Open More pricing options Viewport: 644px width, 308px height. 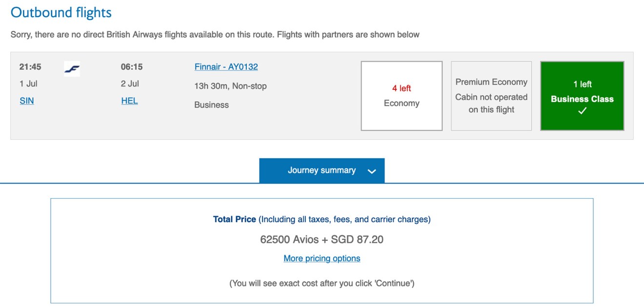(322, 258)
